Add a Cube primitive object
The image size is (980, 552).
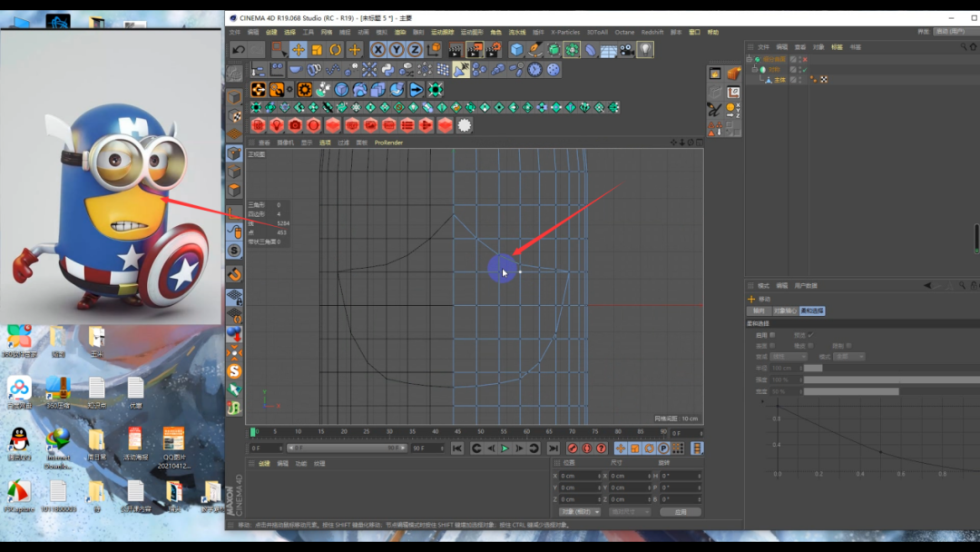point(516,49)
